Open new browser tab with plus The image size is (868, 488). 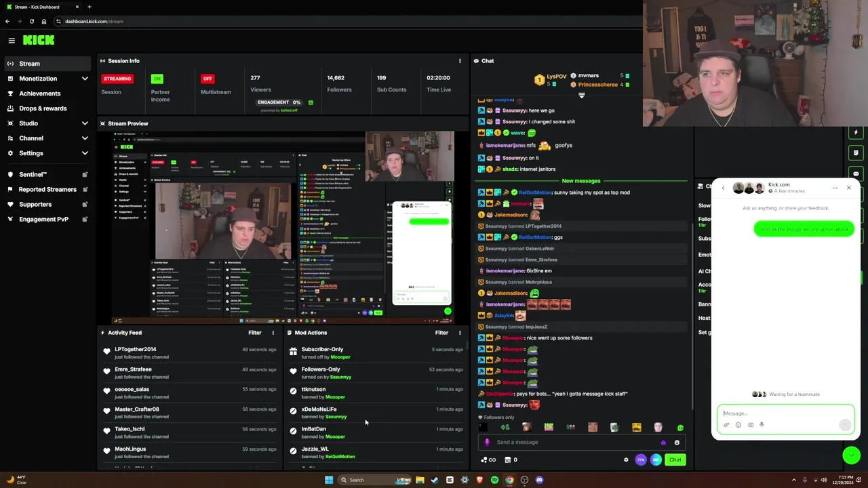click(89, 7)
